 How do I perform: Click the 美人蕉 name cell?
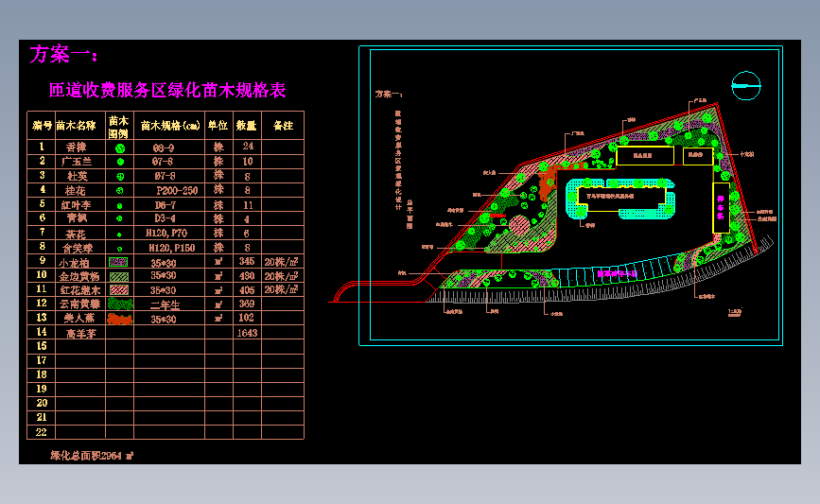coord(79,318)
